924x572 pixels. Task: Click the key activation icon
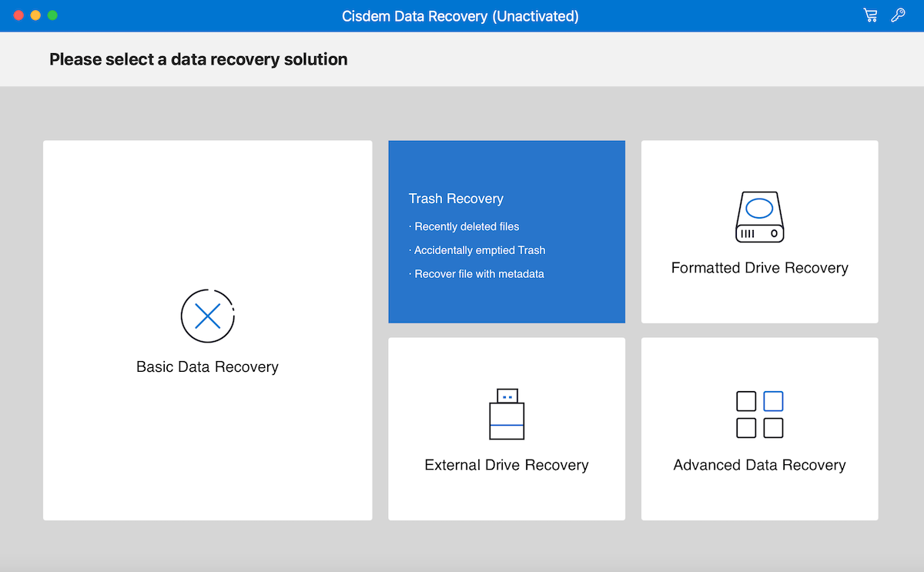tap(898, 15)
